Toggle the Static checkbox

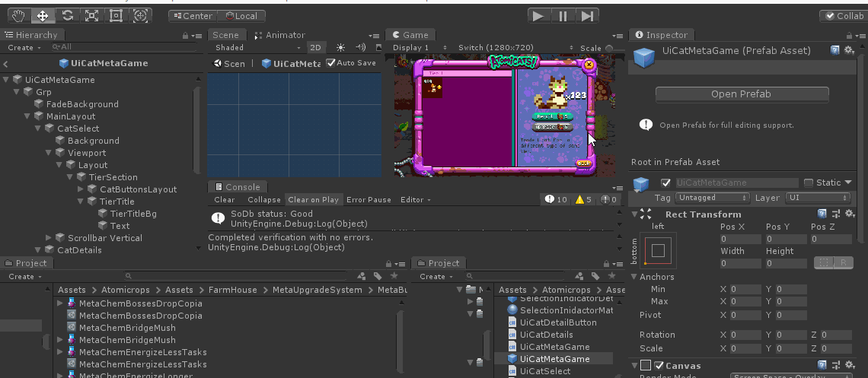(808, 183)
